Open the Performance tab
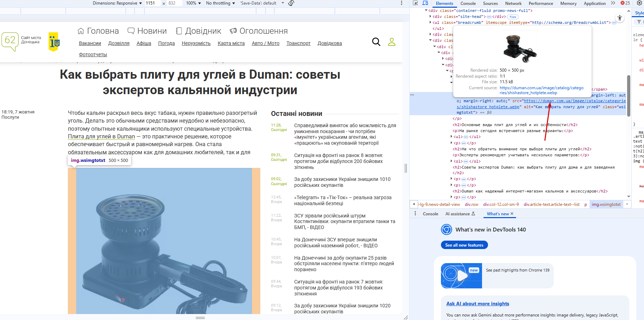This screenshot has height=320, width=644. [x=541, y=4]
